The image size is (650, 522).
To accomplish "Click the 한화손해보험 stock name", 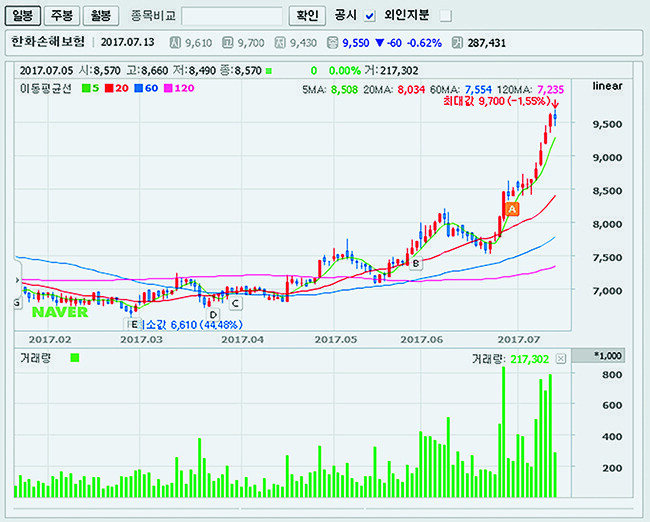I will pyautogui.click(x=48, y=42).
